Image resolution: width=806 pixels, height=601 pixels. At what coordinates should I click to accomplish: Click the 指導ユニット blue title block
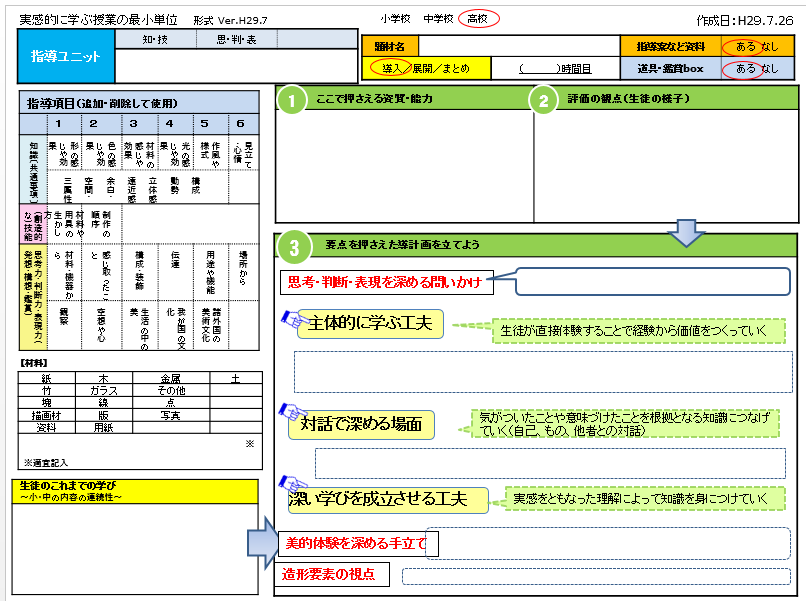click(66, 56)
